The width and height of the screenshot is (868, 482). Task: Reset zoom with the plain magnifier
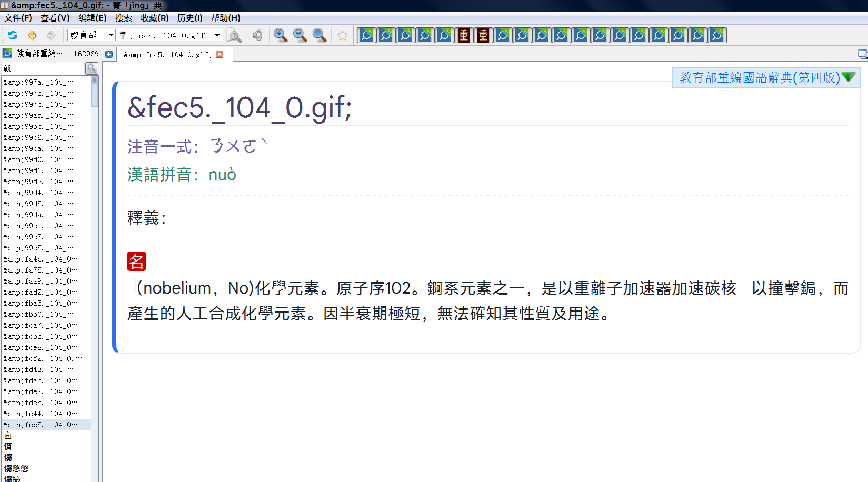point(320,35)
